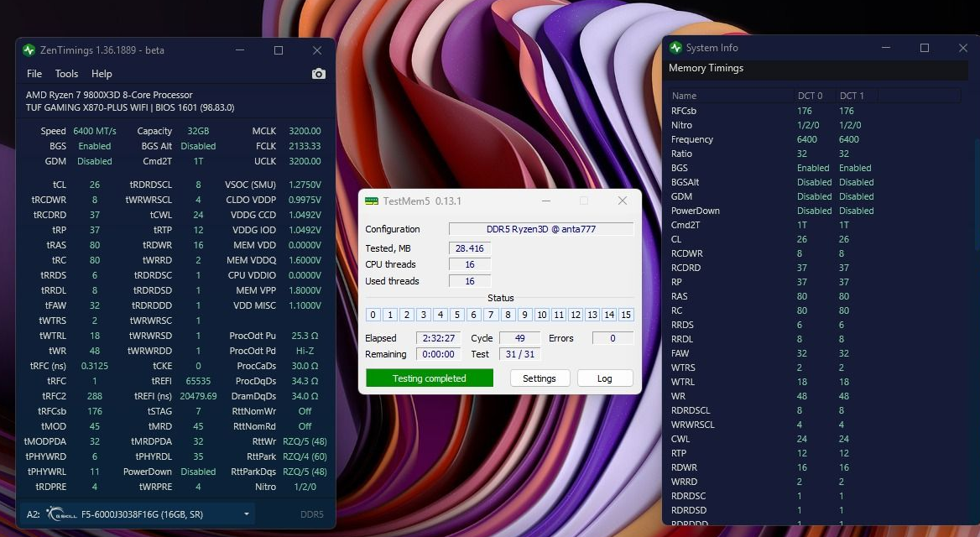Select thread status box 0 in TestMem5

point(373,315)
